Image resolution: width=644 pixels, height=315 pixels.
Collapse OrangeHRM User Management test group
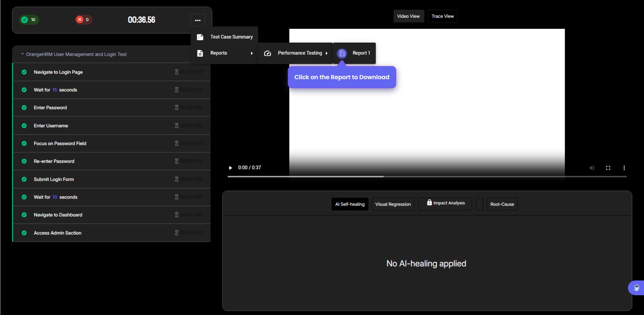click(22, 54)
